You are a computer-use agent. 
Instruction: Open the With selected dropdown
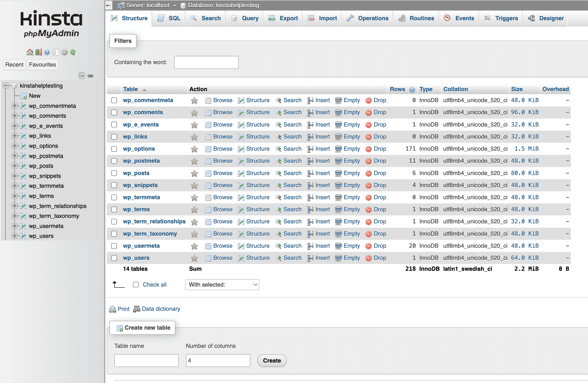(222, 285)
